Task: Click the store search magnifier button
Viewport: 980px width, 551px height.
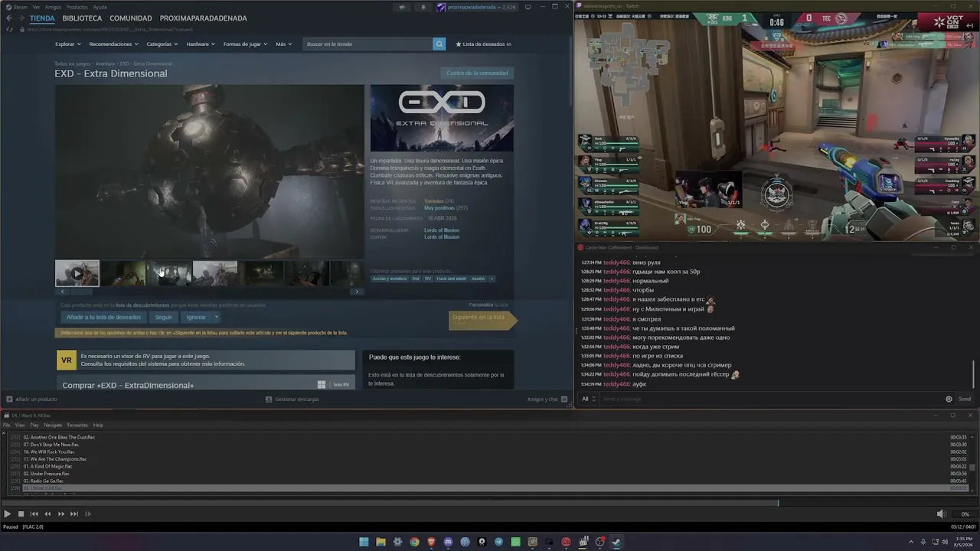Action: [439, 44]
